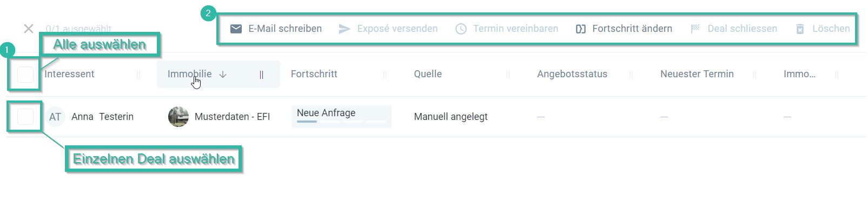Click the clock icon for Termin vereinbaren
The image size is (868, 201).
pyautogui.click(x=461, y=29)
